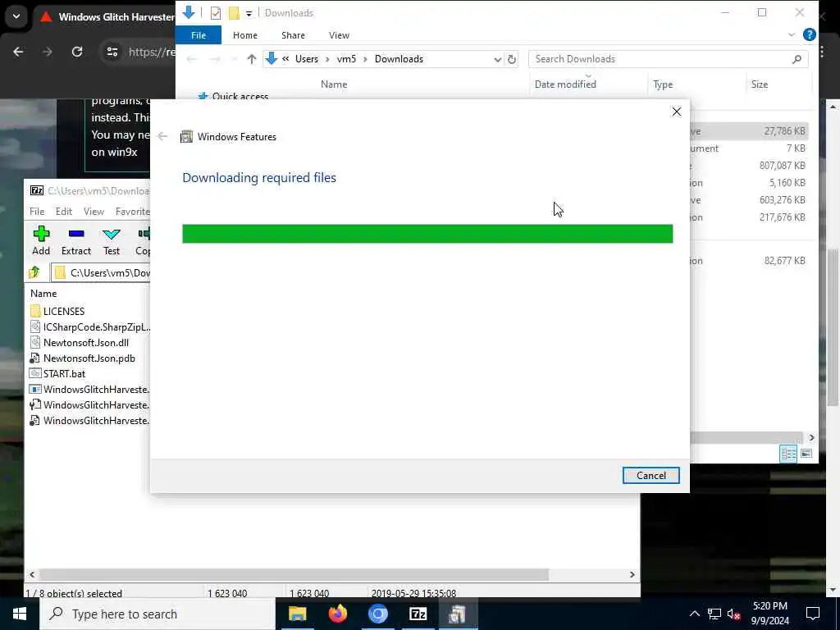
Task: Open File tab in Explorer
Action: pos(199,35)
